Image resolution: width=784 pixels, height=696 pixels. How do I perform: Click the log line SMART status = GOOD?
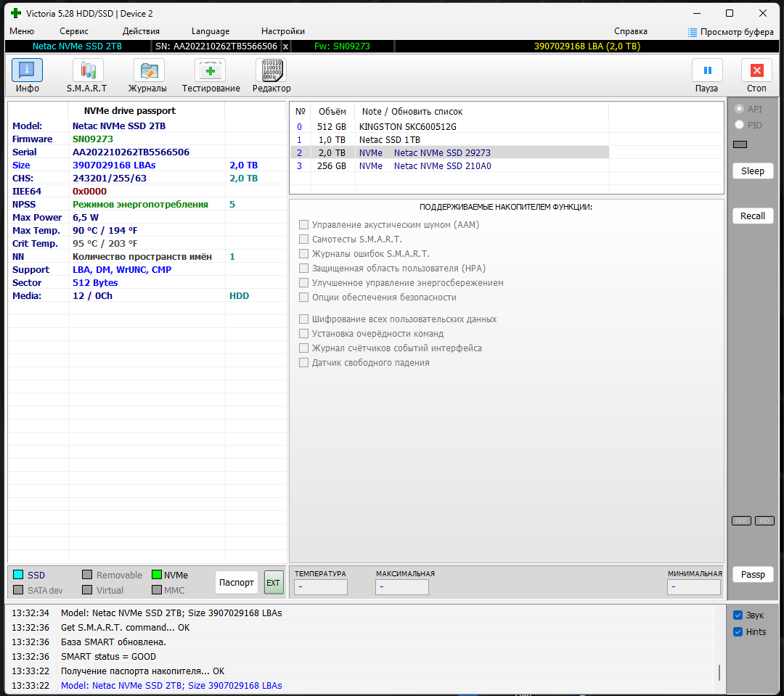click(108, 657)
